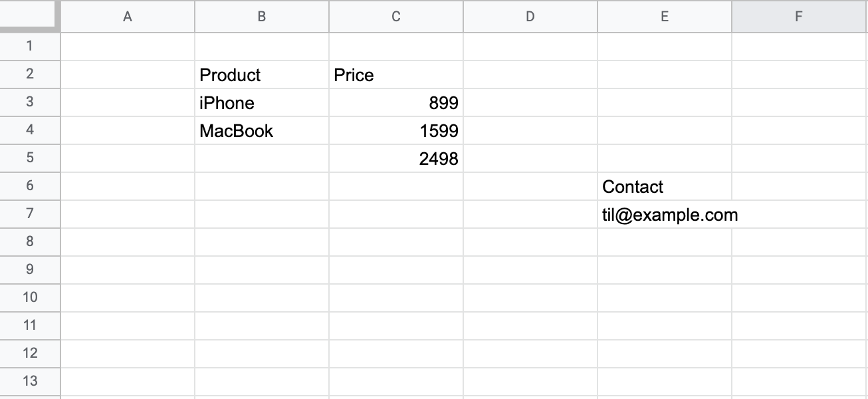The image size is (868, 399).
Task: Click the total cell showing 2498
Action: pos(396,159)
